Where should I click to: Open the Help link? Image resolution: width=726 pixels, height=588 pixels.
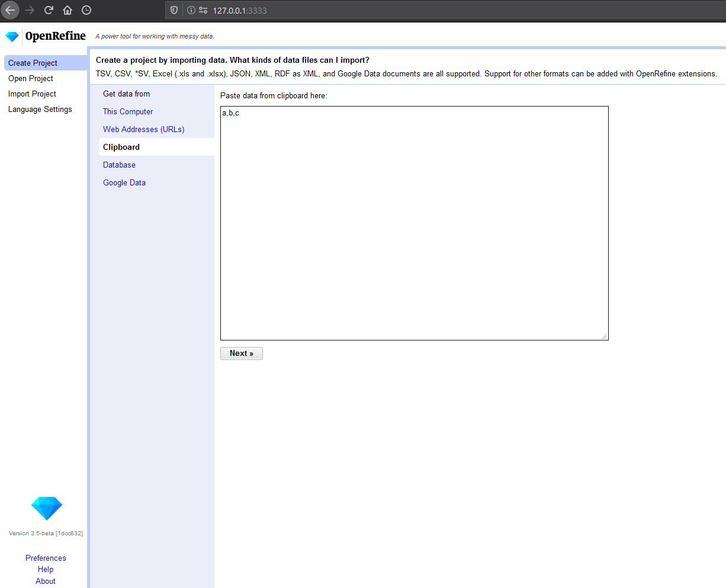click(x=46, y=569)
